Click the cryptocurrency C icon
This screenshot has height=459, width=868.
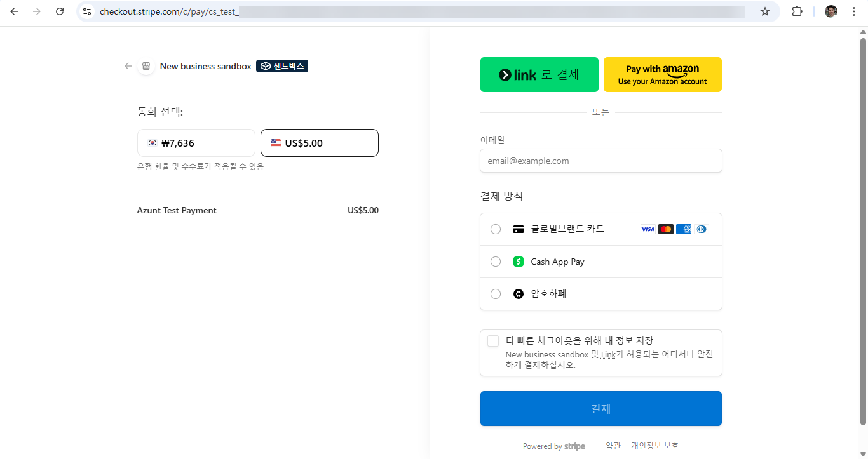click(x=519, y=294)
